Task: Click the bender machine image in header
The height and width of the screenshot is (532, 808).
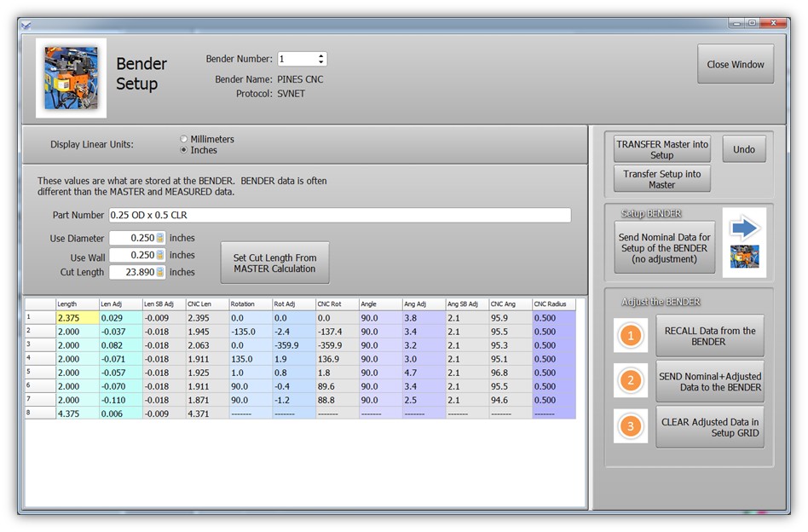Action: pos(71,78)
